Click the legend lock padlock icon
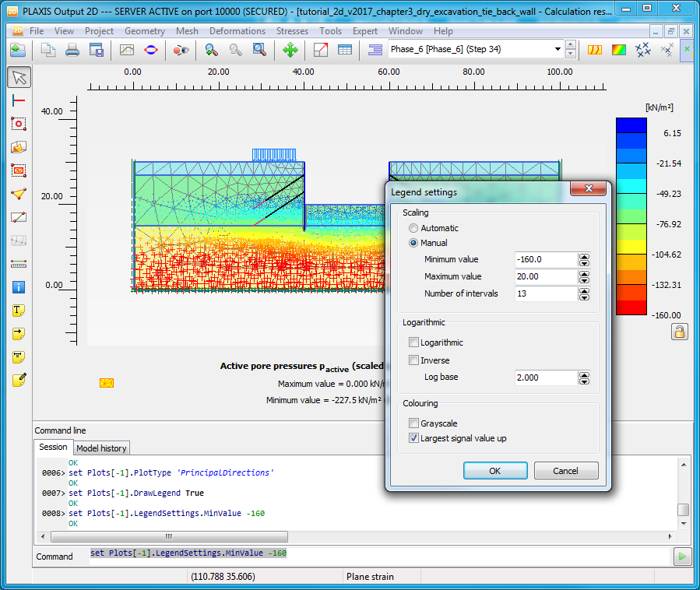 [679, 332]
